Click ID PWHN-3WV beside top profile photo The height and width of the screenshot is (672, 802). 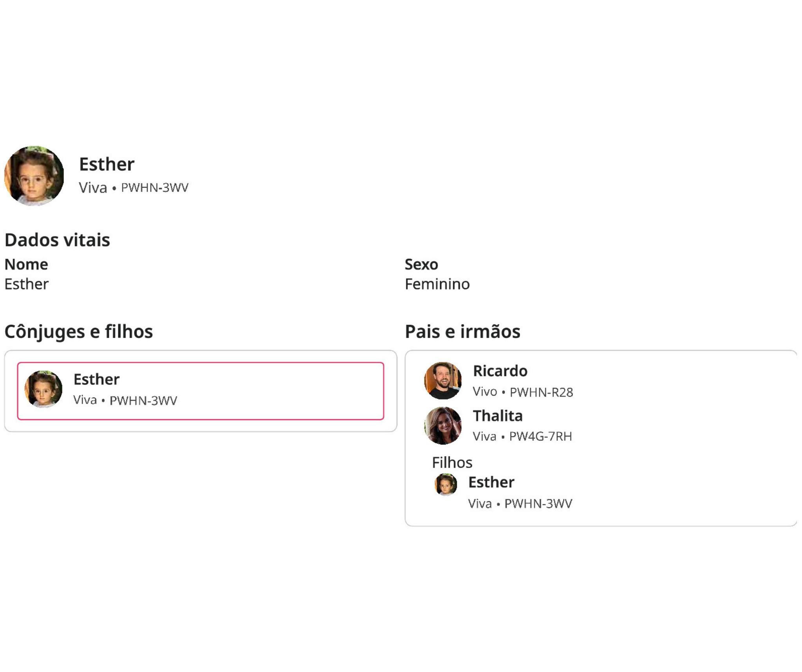pyautogui.click(x=155, y=188)
